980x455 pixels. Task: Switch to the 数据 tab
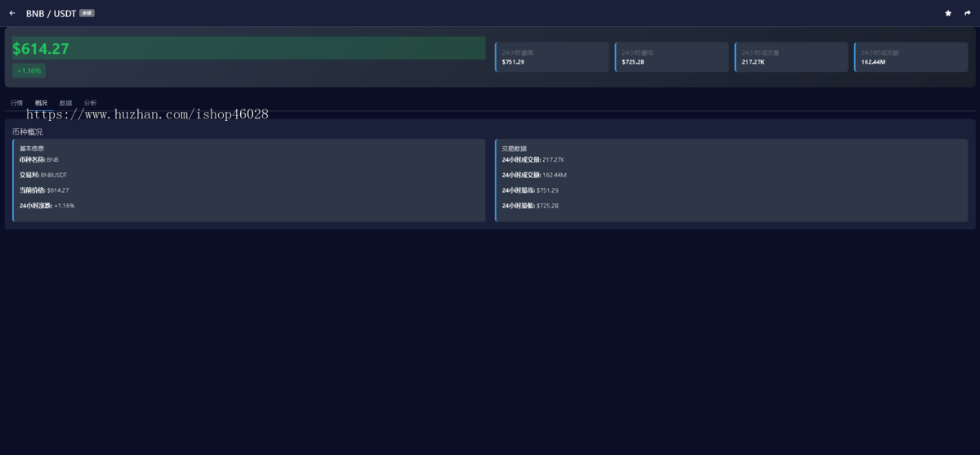coord(65,103)
